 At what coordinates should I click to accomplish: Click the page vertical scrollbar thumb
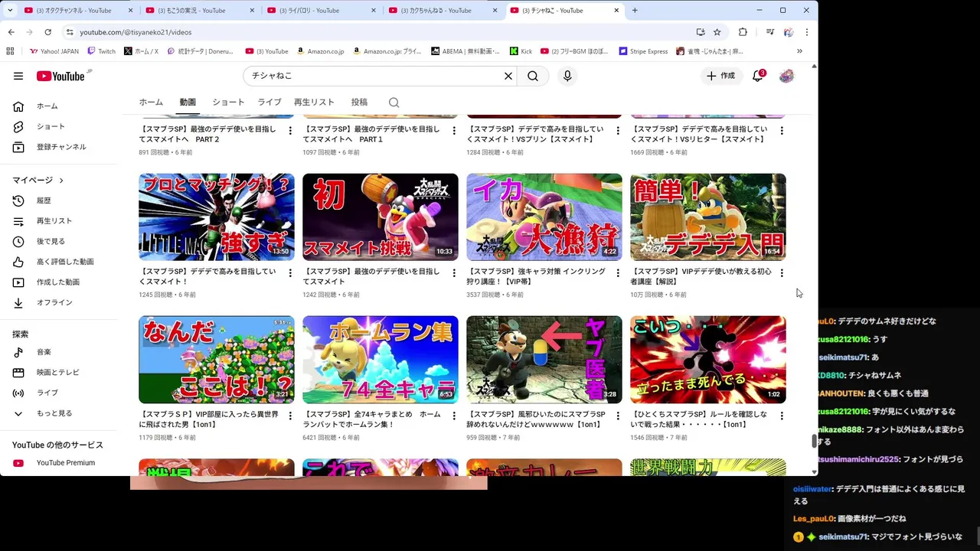tap(814, 442)
